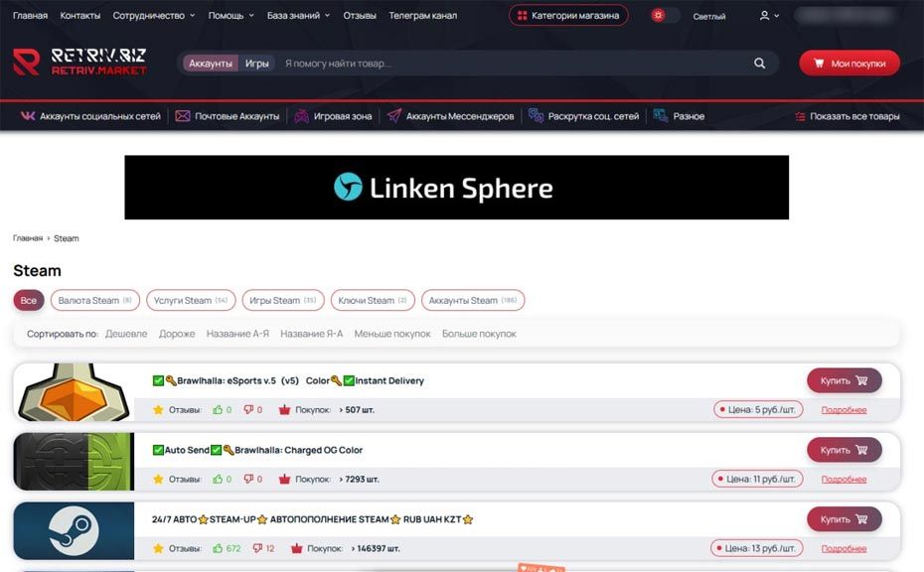
Task: Click the gamepad icon for Игровая зона
Action: [302, 116]
